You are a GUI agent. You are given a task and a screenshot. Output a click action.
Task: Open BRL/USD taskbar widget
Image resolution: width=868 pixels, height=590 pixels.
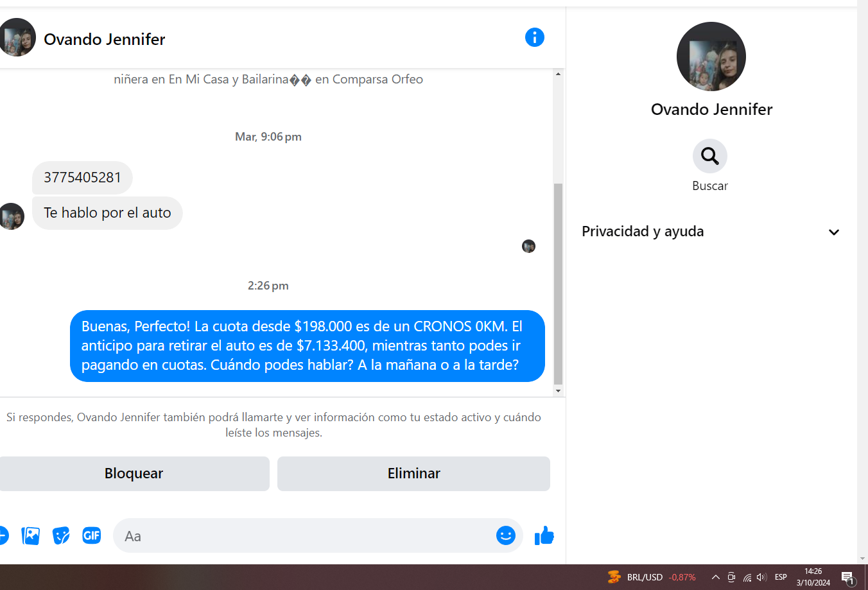[x=652, y=577]
